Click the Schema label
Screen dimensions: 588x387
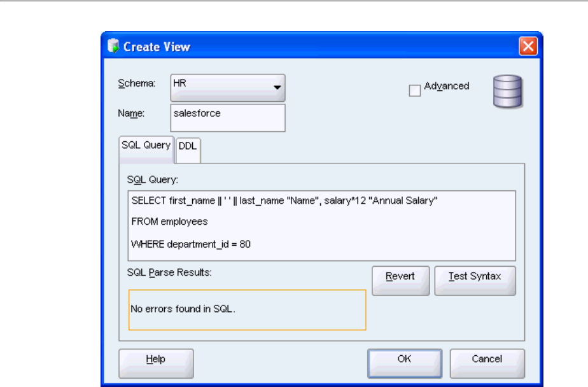136,83
